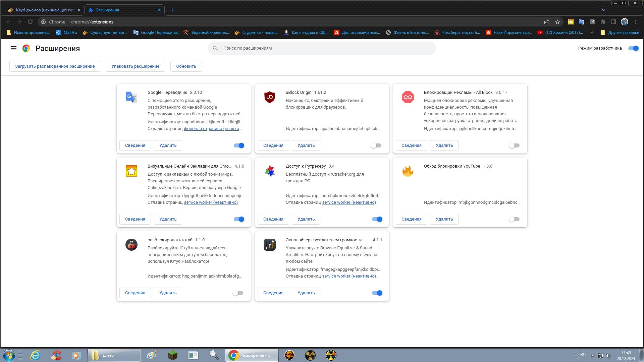Open the tab search dropdown arrow
The image size is (644, 362).
[x=603, y=10]
